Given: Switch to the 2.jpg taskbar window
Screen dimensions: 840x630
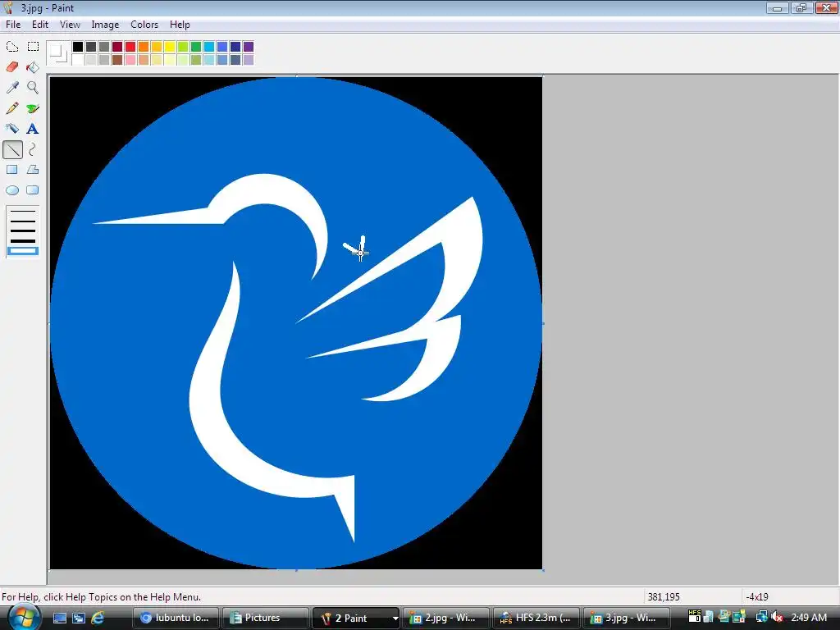Looking at the screenshot, I should tap(445, 619).
